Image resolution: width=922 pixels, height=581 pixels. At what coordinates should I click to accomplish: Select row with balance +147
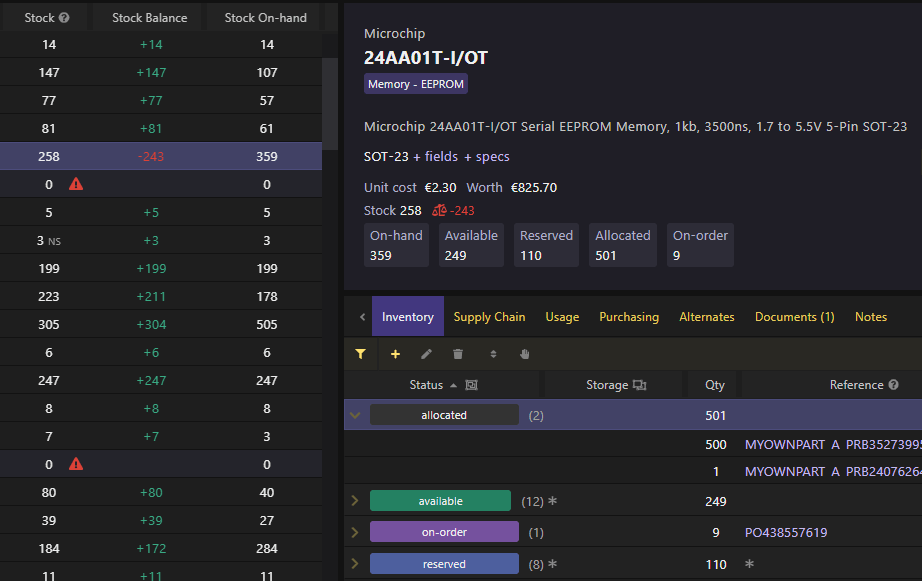click(x=161, y=72)
